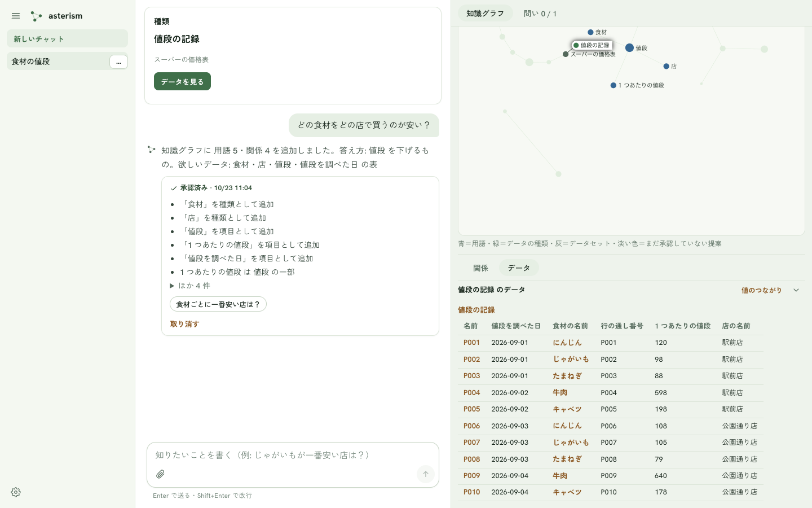Click the 店の名前 column header
Screen dimensions: 812x508
click(x=736, y=326)
